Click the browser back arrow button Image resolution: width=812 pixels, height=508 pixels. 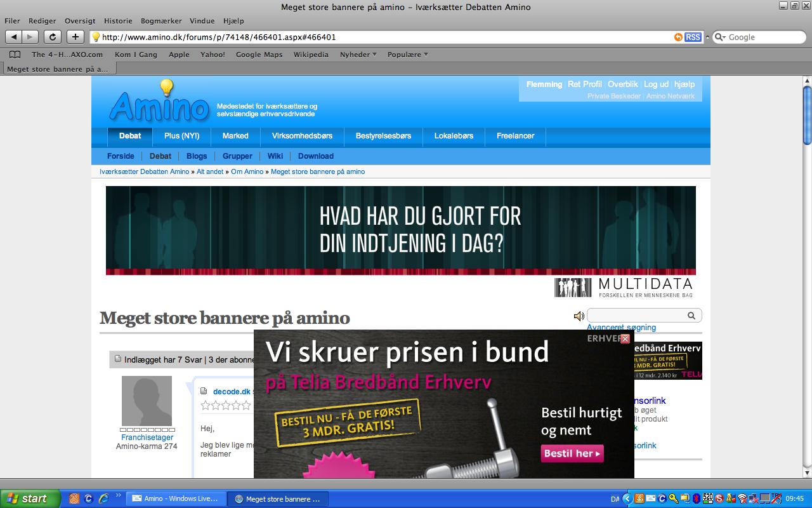tap(14, 37)
